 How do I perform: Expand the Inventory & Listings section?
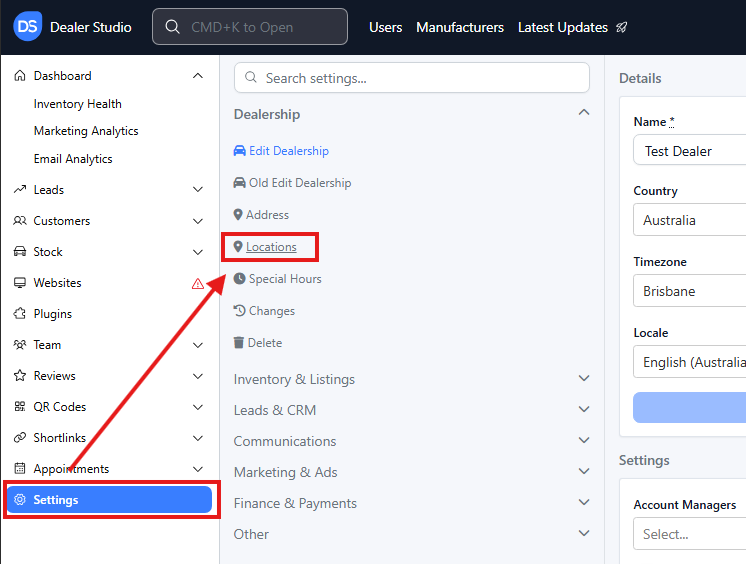tap(584, 379)
